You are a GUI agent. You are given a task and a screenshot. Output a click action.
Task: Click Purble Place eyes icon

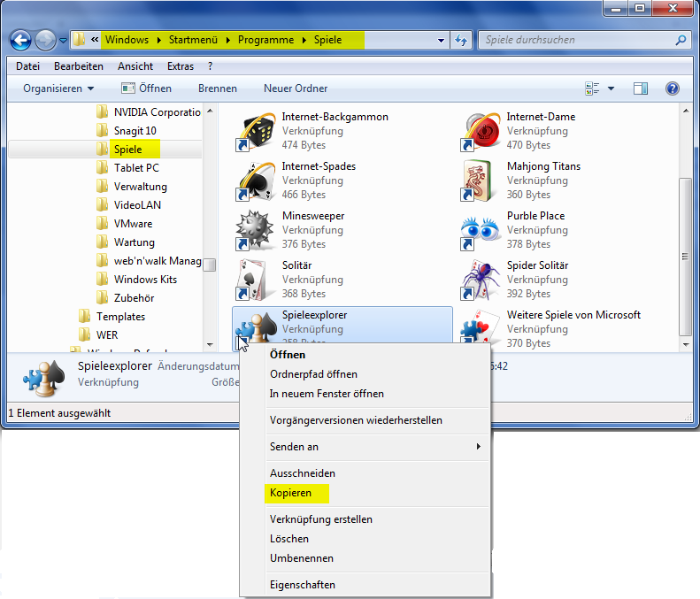click(480, 232)
